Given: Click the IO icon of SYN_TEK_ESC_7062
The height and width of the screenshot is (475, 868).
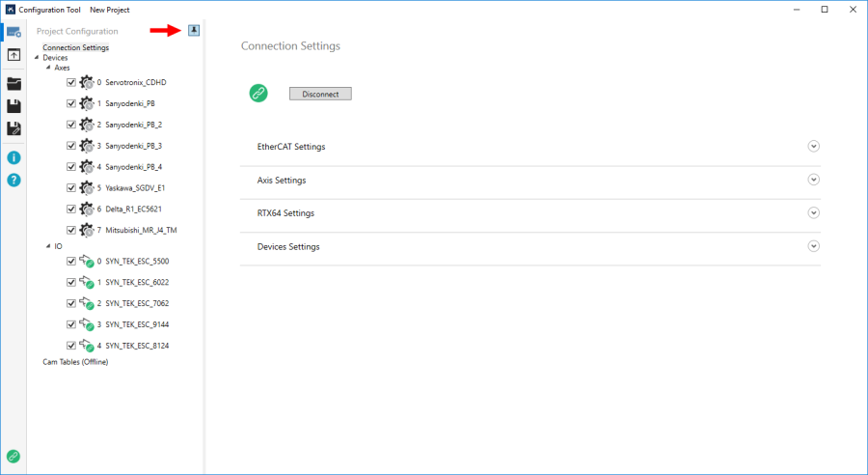Looking at the screenshot, I should (x=87, y=303).
